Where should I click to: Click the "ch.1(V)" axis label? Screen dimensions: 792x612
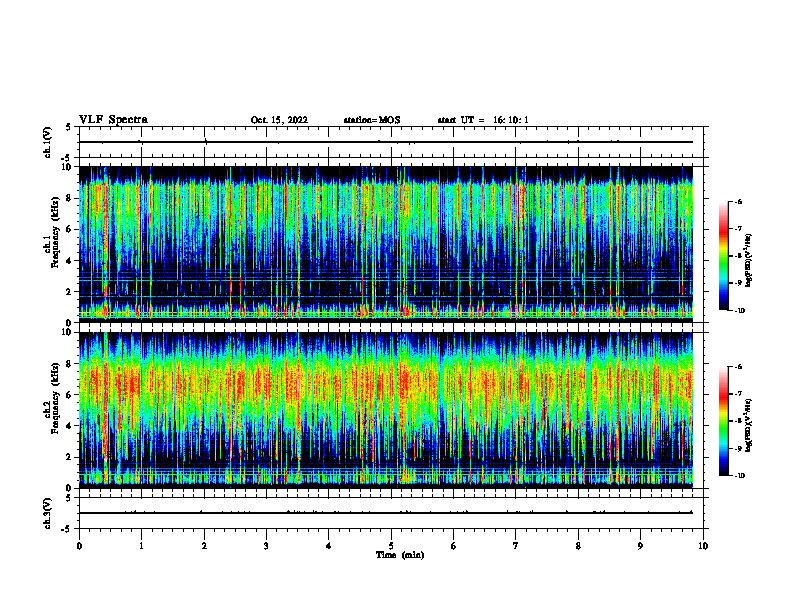coord(48,142)
